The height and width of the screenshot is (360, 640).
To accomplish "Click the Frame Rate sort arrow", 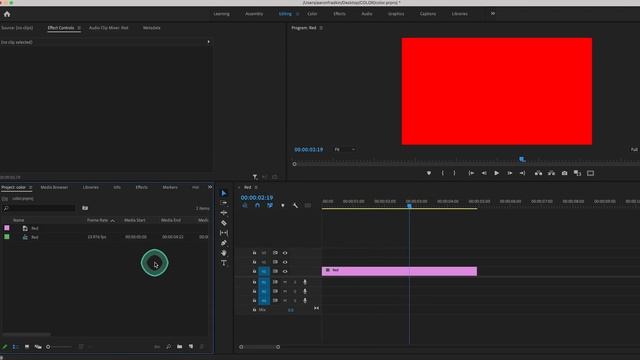I will pos(113,220).
